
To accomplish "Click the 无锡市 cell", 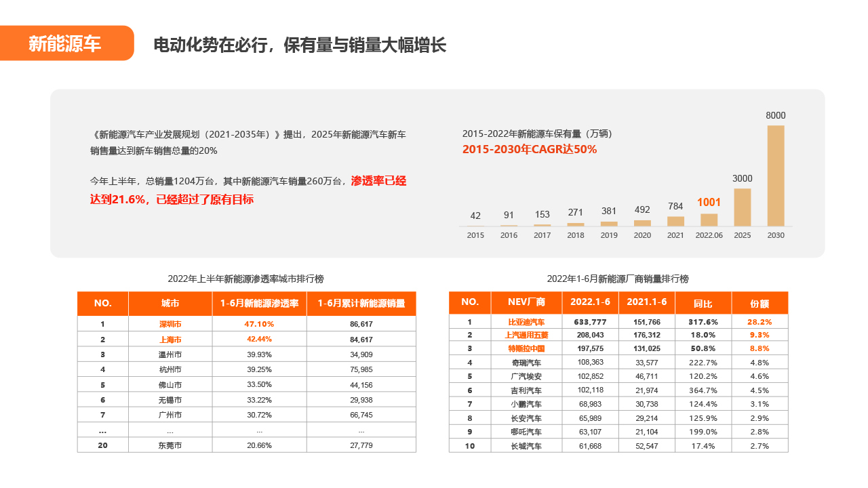I will [170, 400].
